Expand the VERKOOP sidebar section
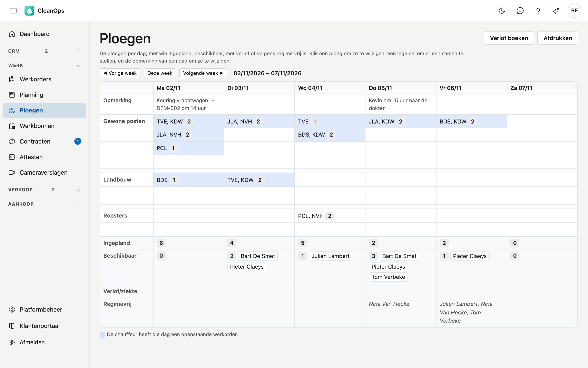Screen dimensions: 588x368 point(45,190)
